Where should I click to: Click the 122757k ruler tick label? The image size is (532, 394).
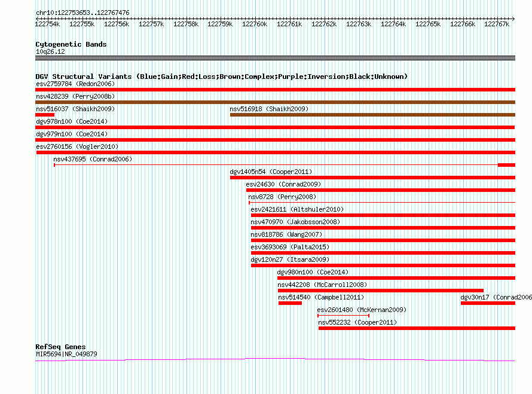[151, 24]
